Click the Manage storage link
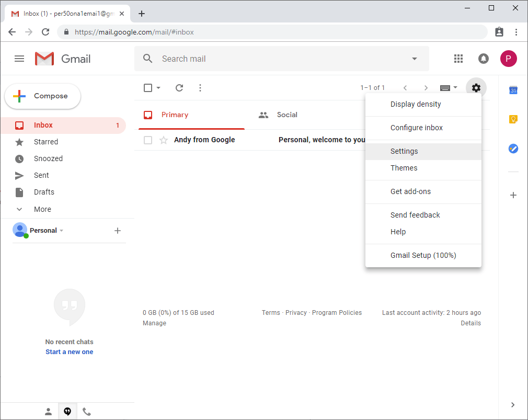Viewport: 528px width, 420px height. (155, 323)
